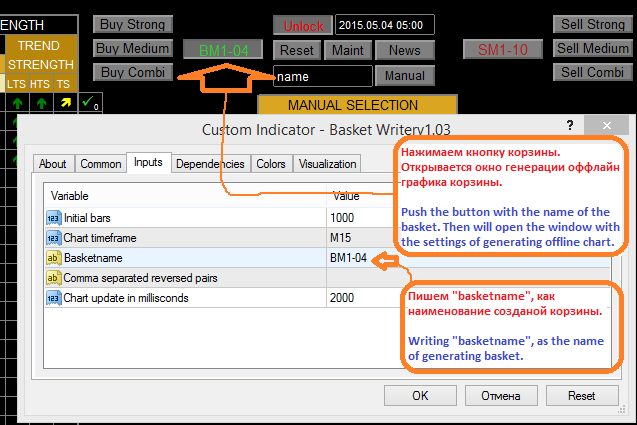Click the Chart update value 2000

click(342, 297)
